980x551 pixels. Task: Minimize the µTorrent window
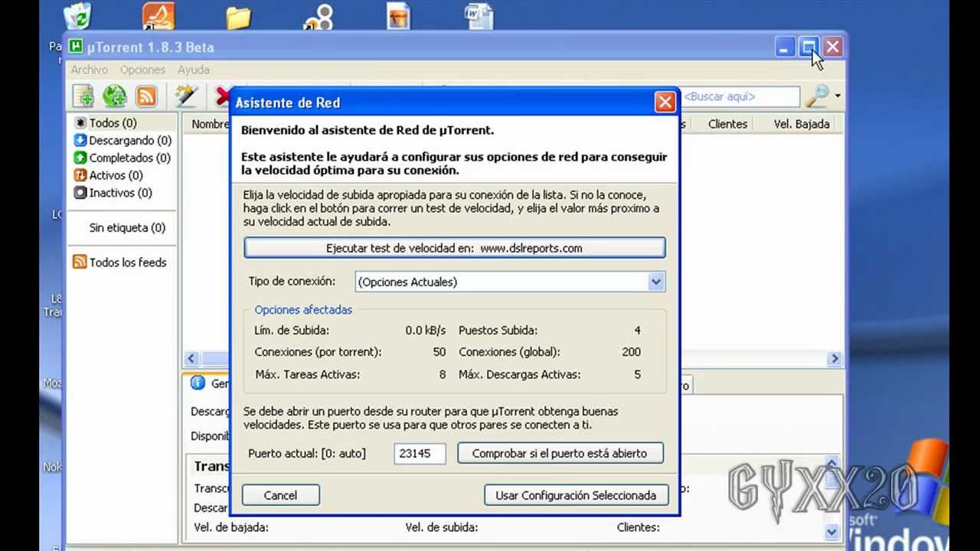coord(784,47)
